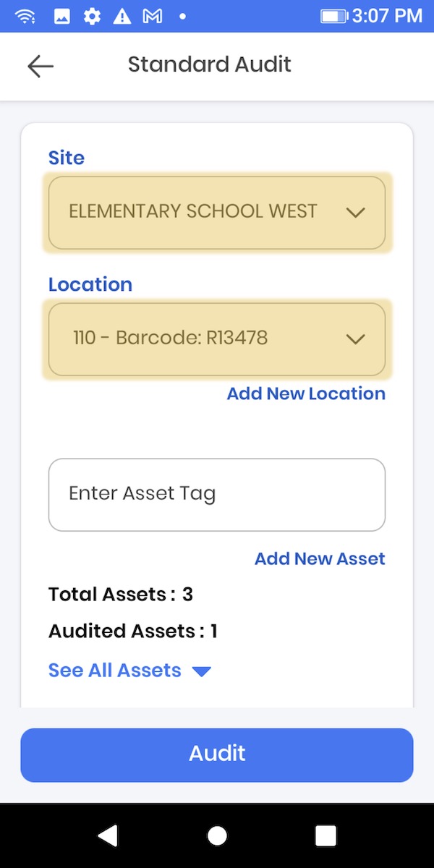The height and width of the screenshot is (868, 434).
Task: Tap the warning triangle notification icon
Action: point(122,16)
